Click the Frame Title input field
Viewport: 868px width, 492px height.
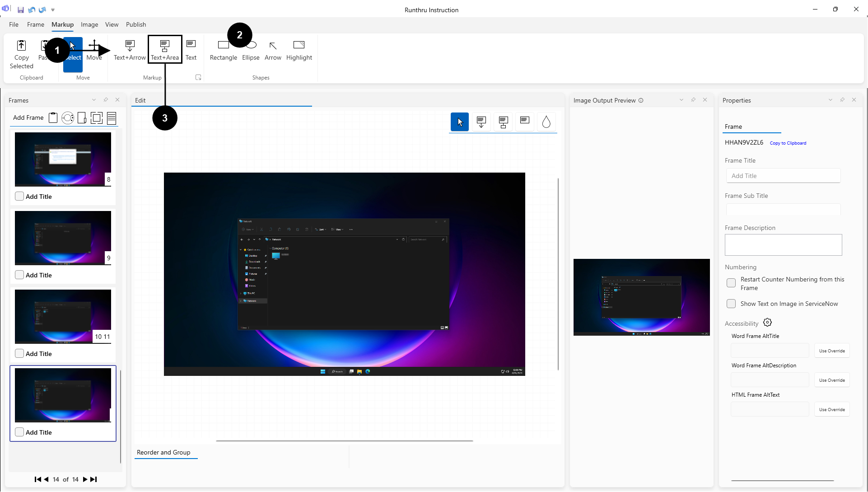(783, 176)
